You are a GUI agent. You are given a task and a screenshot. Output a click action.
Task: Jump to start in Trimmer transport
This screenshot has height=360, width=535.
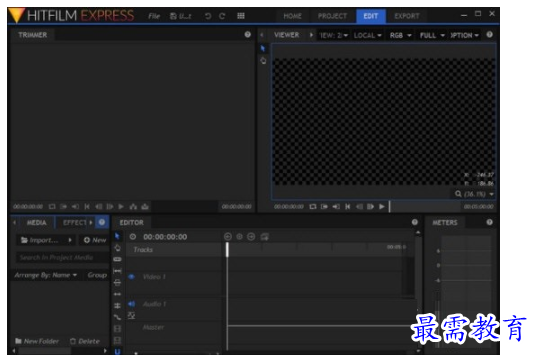click(87, 206)
